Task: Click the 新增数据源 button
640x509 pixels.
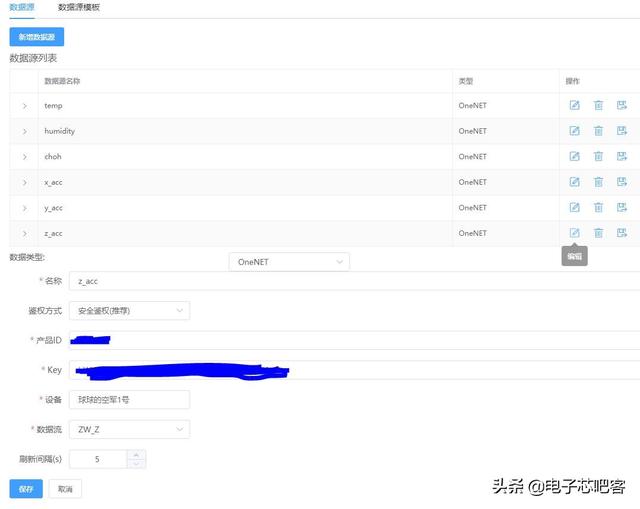Action: (x=37, y=37)
